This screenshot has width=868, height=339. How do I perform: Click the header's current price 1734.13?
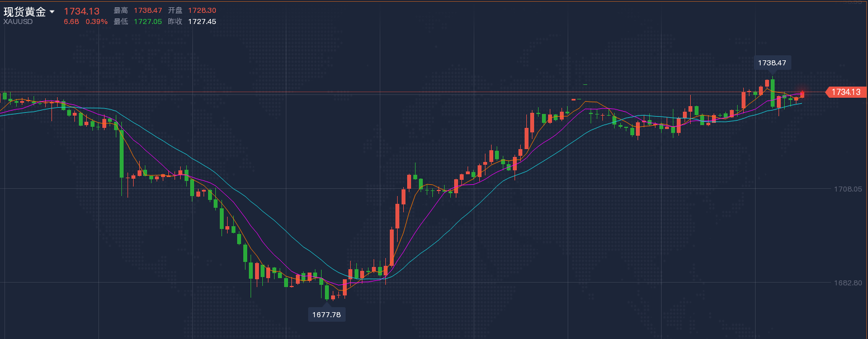pyautogui.click(x=82, y=11)
